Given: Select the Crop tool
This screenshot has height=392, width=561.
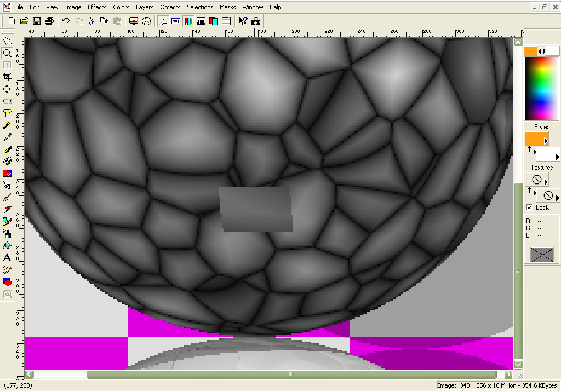Looking at the screenshot, I should coord(7,77).
